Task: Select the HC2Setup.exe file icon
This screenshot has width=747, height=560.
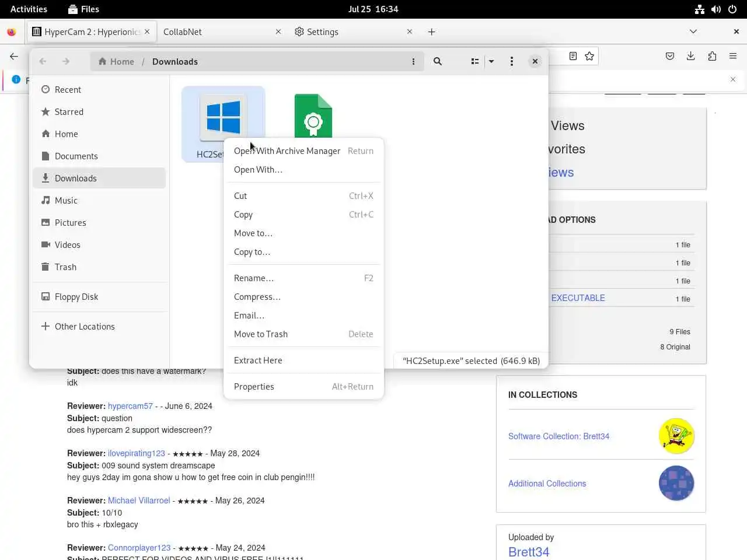Action: tap(223, 118)
